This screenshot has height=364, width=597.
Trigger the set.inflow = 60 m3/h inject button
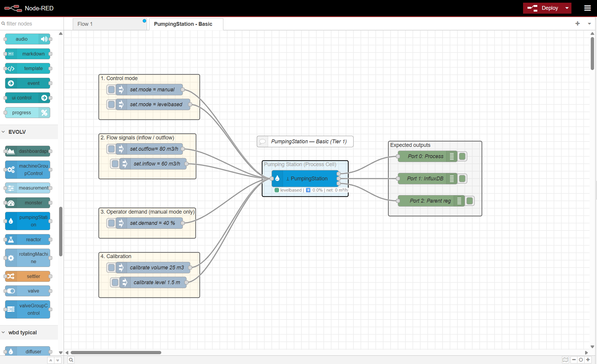coord(115,164)
